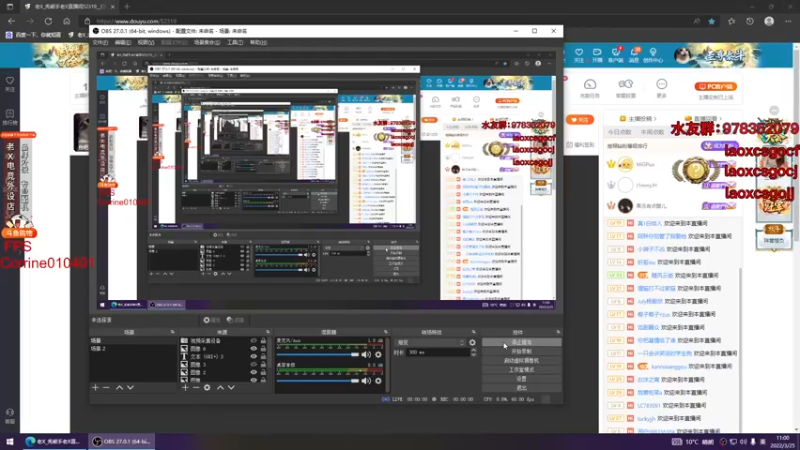Click the orange PC client button on Douyu

(x=715, y=87)
